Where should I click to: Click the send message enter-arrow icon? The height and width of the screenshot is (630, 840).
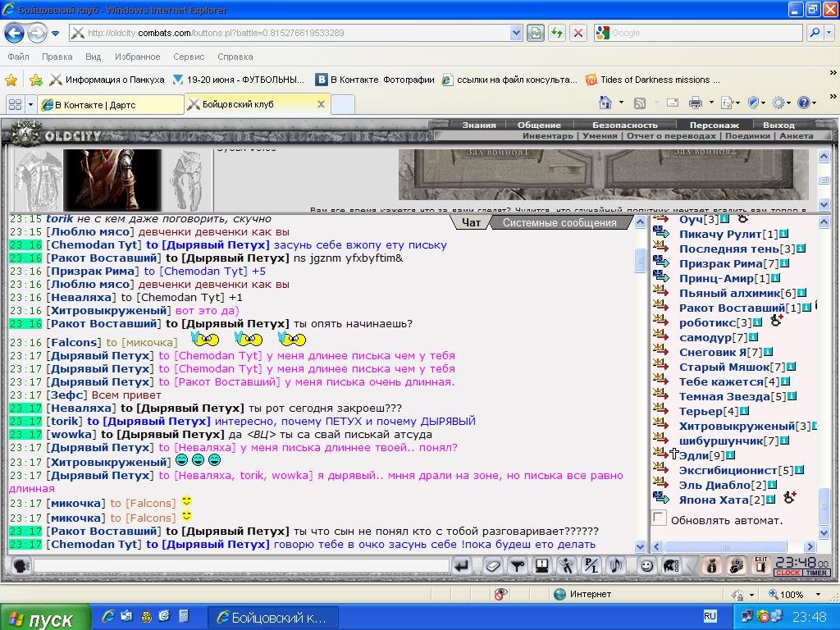[462, 566]
